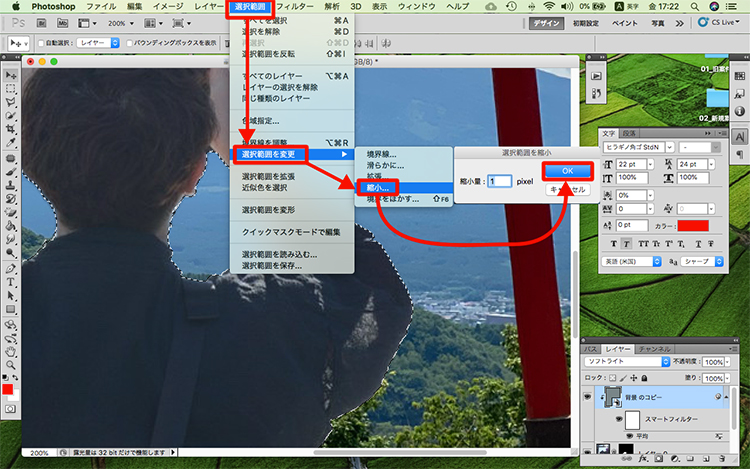Select the Rectangular Marquee tool

pyautogui.click(x=11, y=89)
